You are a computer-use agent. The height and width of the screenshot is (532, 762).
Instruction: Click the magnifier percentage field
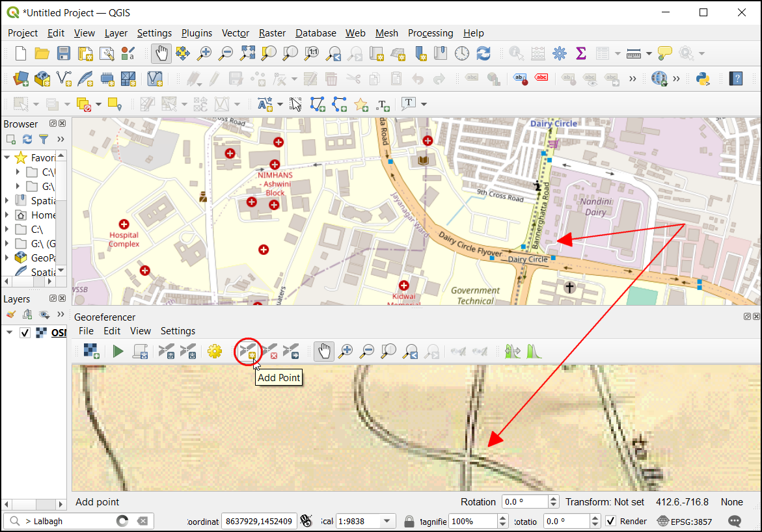473,522
